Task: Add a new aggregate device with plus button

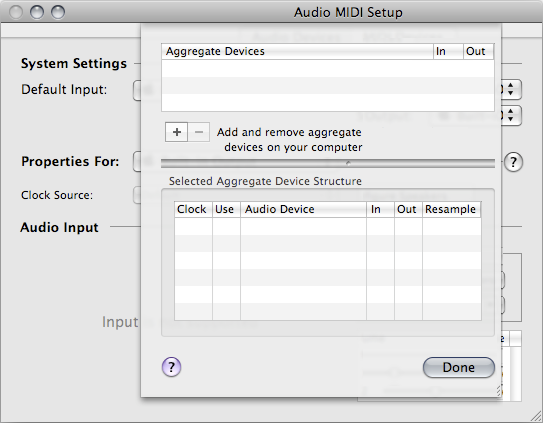Action: (177, 132)
